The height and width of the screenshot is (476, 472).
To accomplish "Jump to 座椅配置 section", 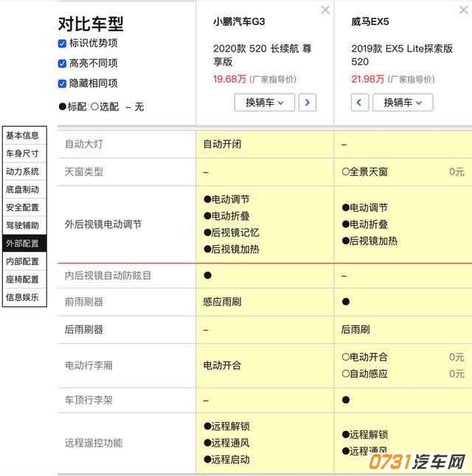I will [24, 279].
